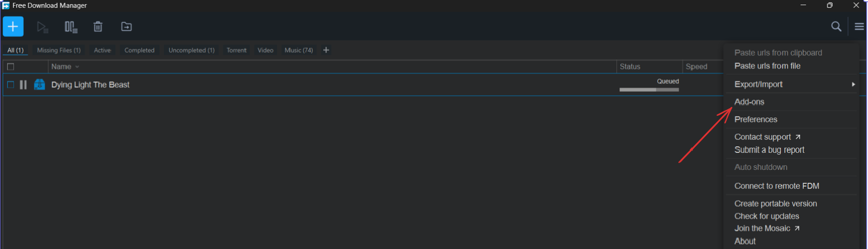
Task: Click the Queued download progress bar
Action: click(x=649, y=90)
